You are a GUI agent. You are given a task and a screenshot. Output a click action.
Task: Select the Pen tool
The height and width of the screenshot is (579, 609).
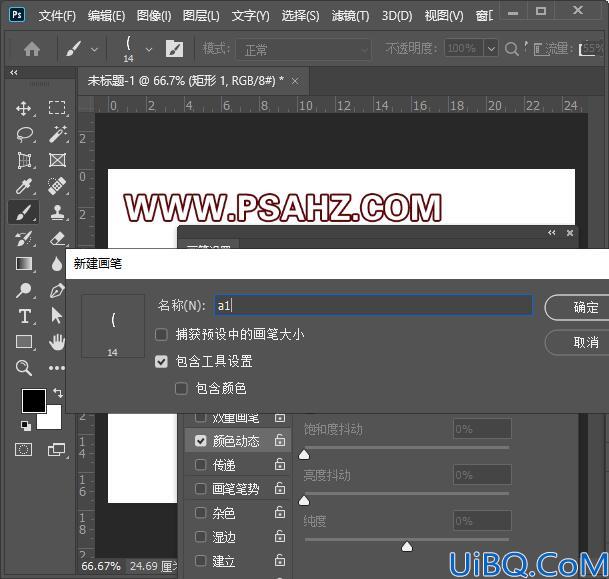tap(57, 290)
